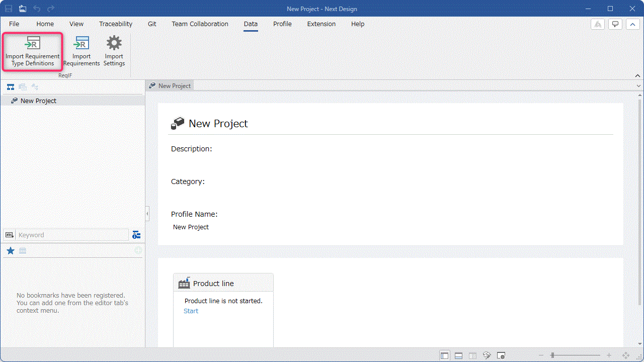The image size is (644, 362).
Task: Open Import Settings gear in ribbon
Action: [114, 51]
